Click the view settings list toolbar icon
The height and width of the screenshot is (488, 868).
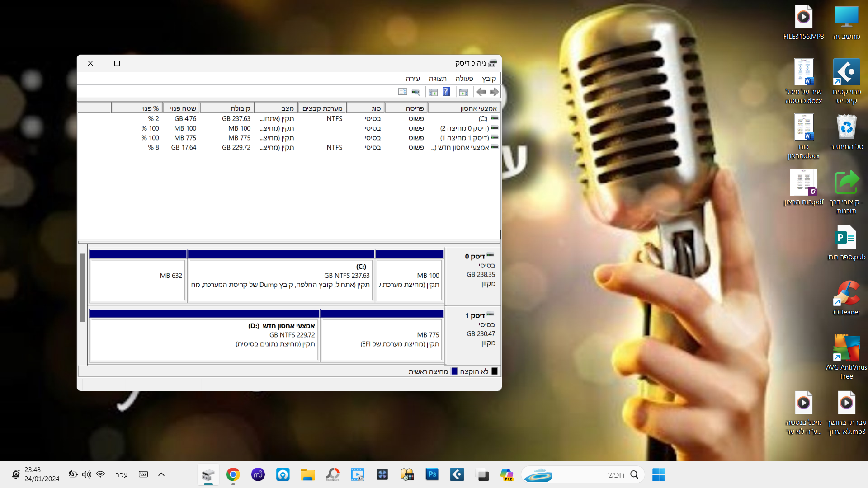pos(402,92)
